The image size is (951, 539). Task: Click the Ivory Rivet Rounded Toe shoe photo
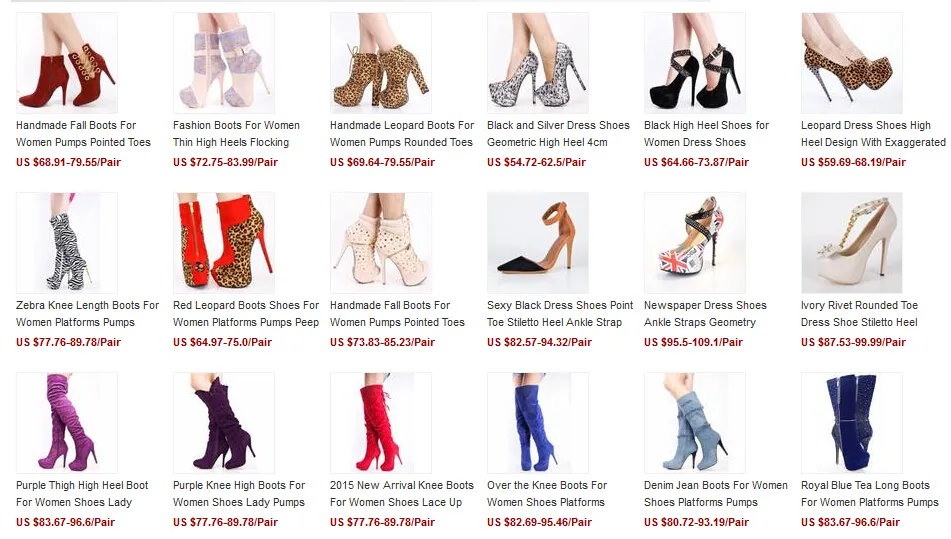(x=852, y=243)
